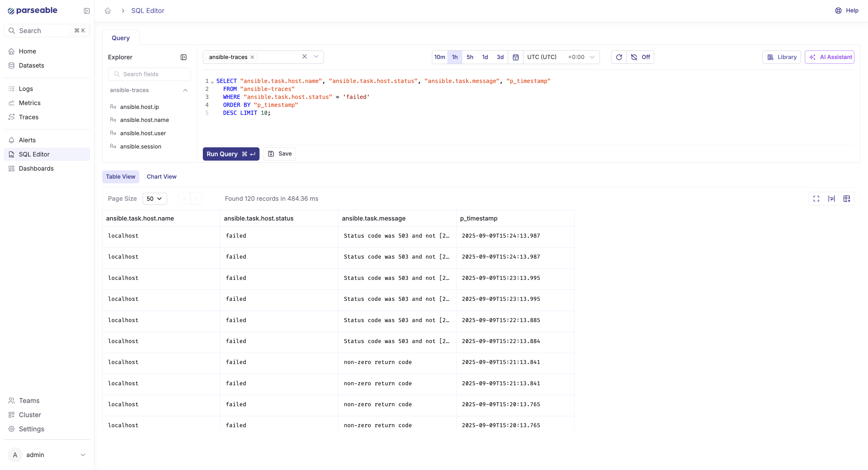The width and height of the screenshot is (868, 470).
Task: Open Datasets in sidebar
Action: (x=47, y=65)
